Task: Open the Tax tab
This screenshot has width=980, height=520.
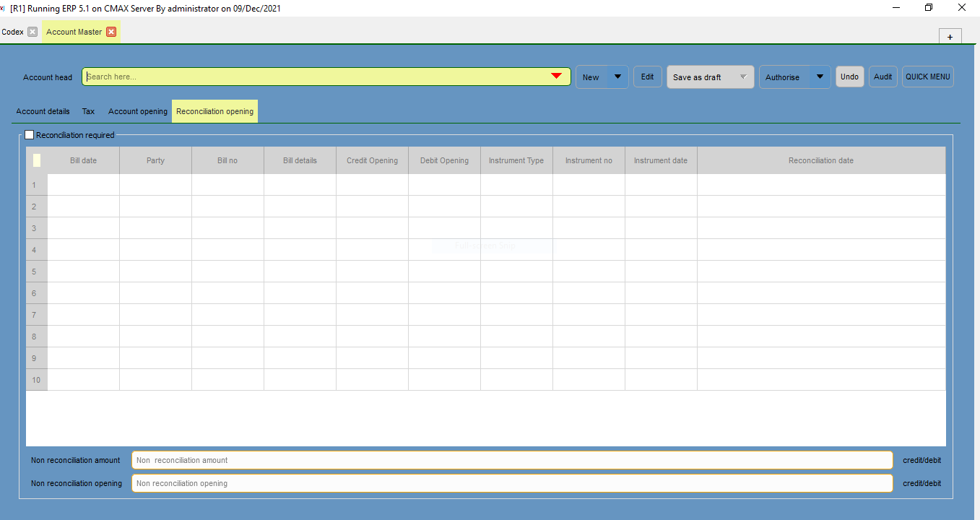Action: pos(88,111)
